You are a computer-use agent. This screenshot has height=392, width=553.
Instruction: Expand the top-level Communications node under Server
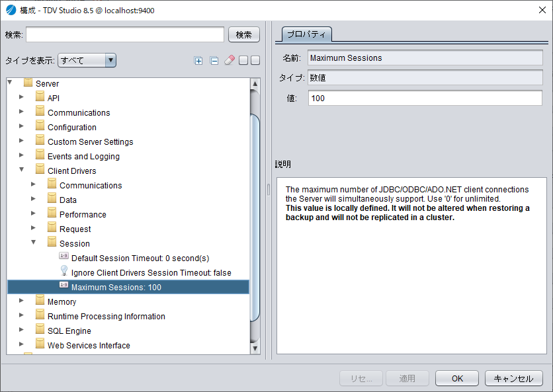point(21,112)
